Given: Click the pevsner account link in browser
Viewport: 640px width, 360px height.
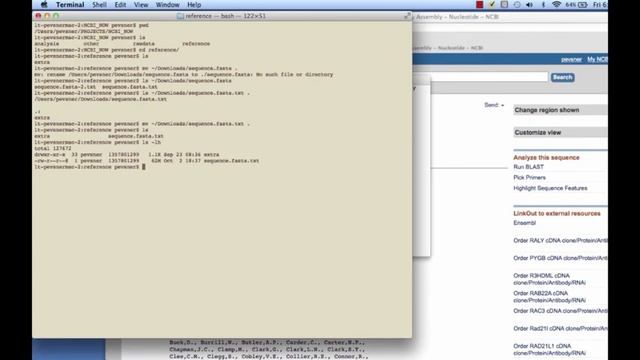Looking at the screenshot, I should [x=571, y=60].
